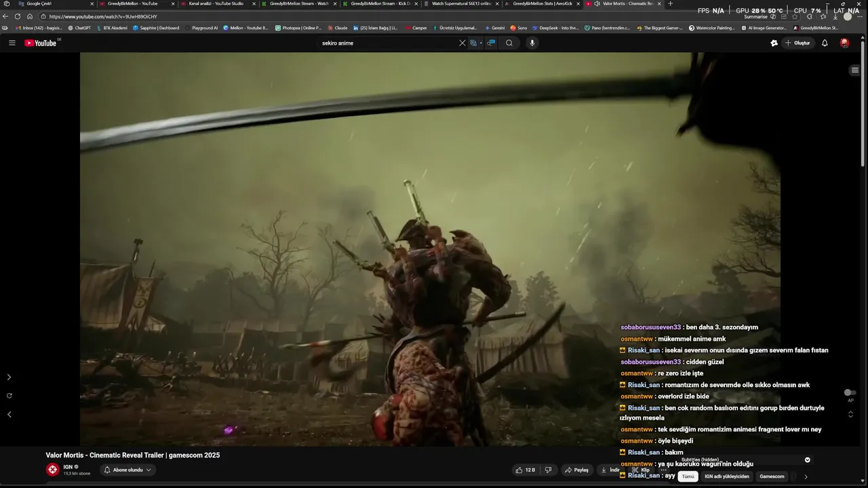Open the account avatar menu
This screenshot has height=488, width=868.
point(844,43)
